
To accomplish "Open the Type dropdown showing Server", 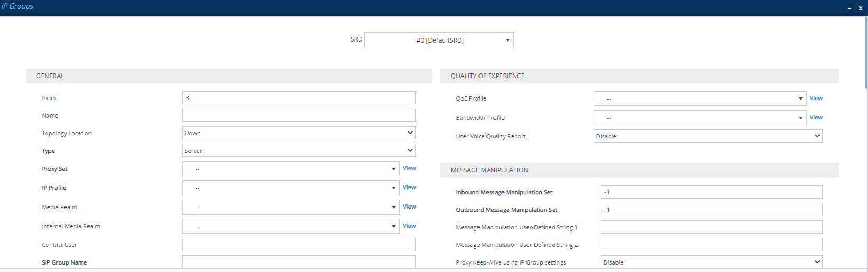I will pyautogui.click(x=298, y=151).
